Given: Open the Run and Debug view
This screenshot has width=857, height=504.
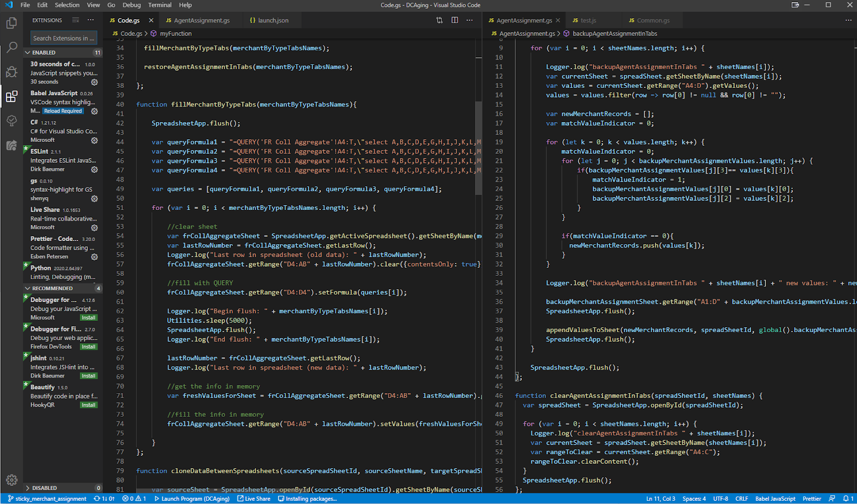Looking at the screenshot, I should click(x=12, y=72).
